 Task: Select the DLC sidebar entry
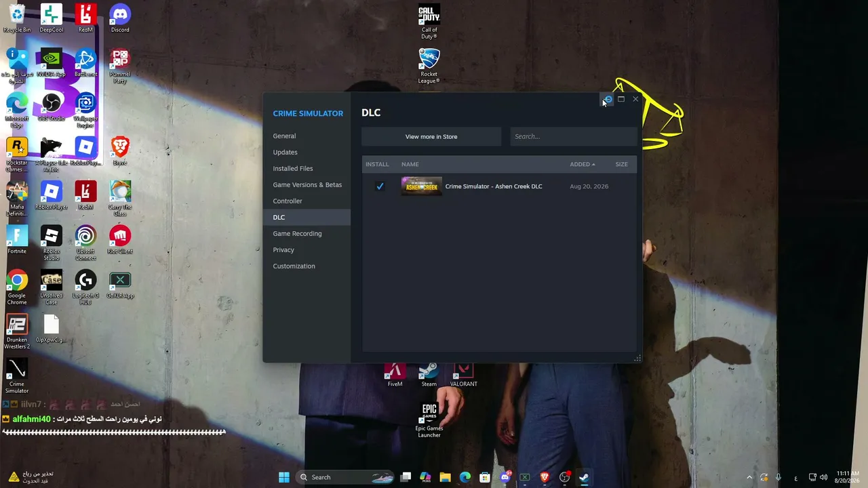click(x=307, y=217)
